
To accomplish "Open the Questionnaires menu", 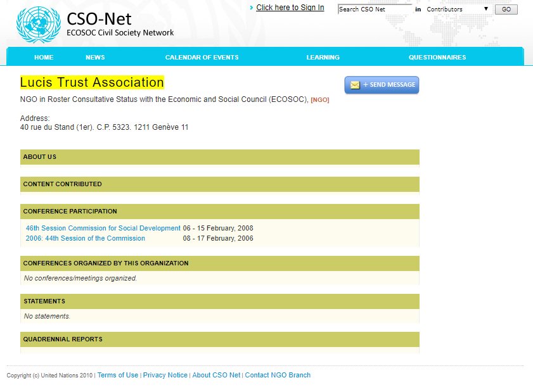I will 437,58.
